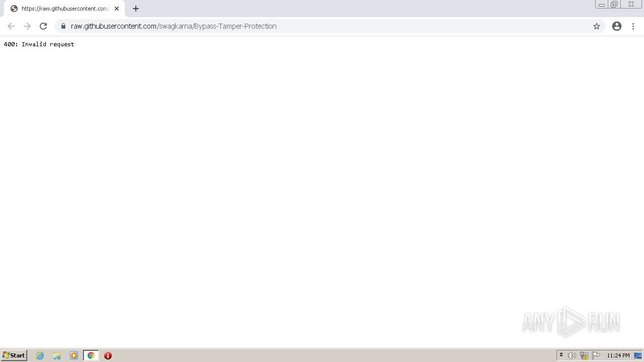Image resolution: width=644 pixels, height=362 pixels.
Task: Close the raw.githubusercontent.com tab
Action: click(117, 9)
